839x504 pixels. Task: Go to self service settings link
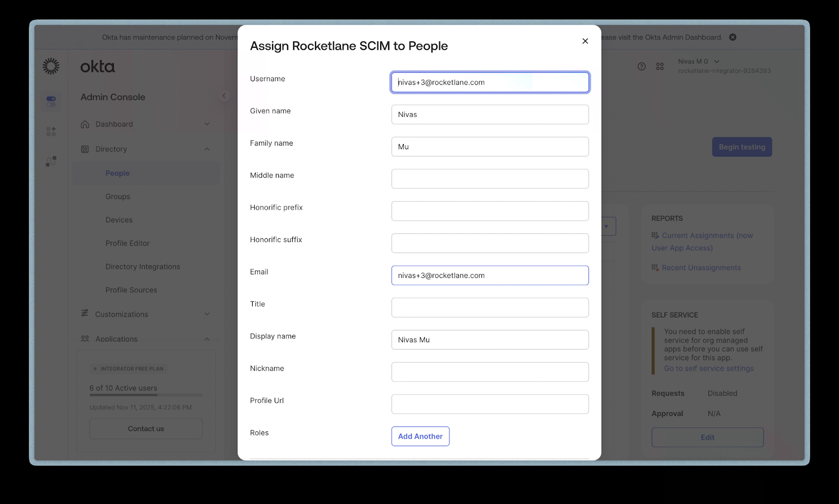coord(709,369)
